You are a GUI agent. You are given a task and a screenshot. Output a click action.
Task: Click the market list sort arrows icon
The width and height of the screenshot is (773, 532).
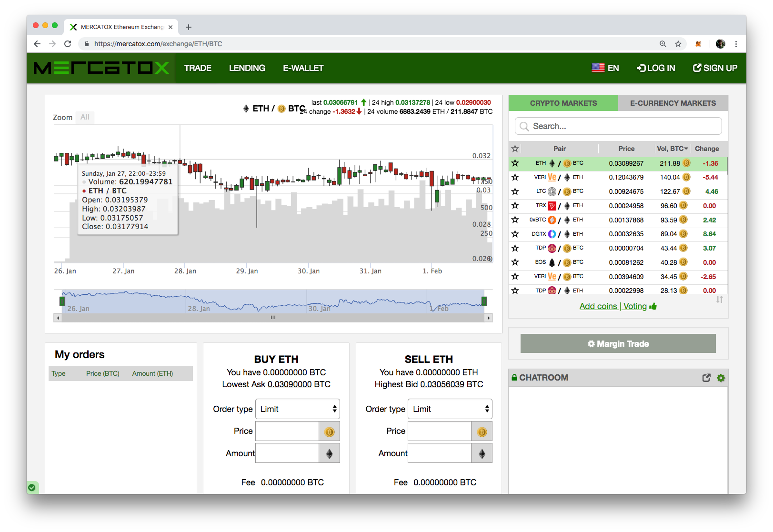coord(720,300)
